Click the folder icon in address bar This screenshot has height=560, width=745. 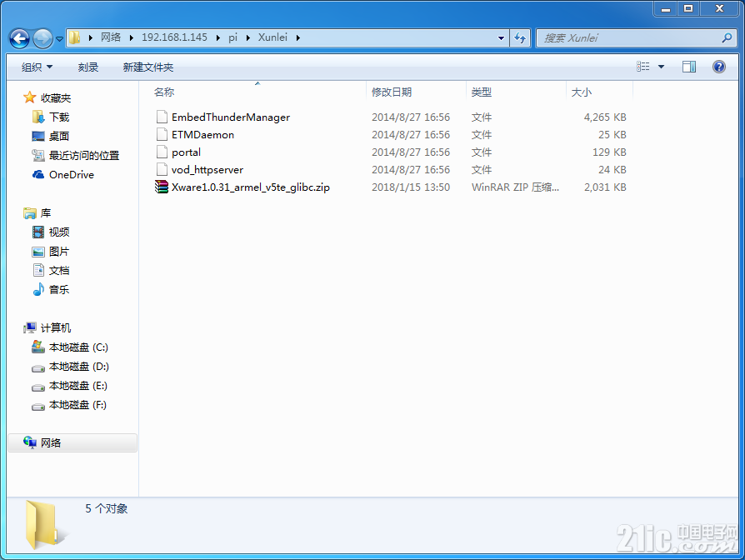pos(75,37)
